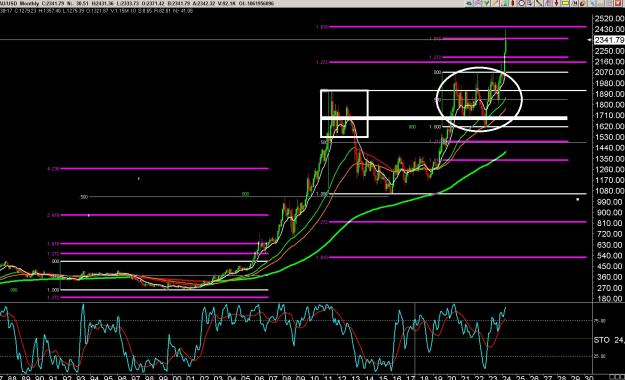Click the green bars chart-type icon
The height and width of the screenshot is (380, 625).
pos(505,3)
